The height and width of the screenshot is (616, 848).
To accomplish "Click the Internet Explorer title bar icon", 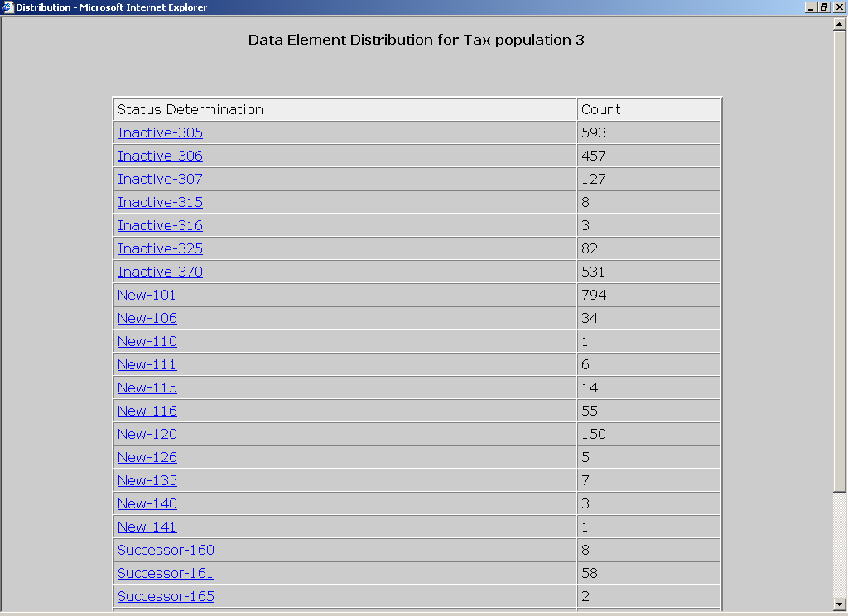I will click(x=7, y=7).
